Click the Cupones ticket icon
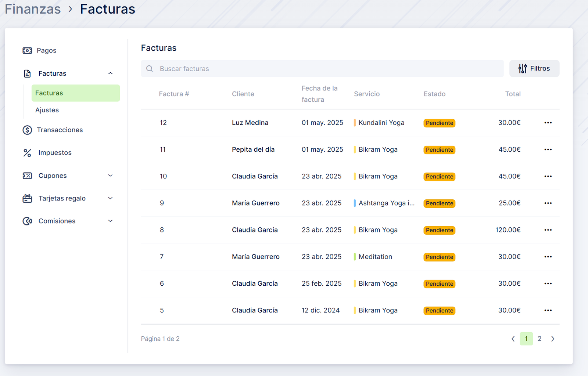Viewport: 588px width, 376px height. tap(27, 176)
